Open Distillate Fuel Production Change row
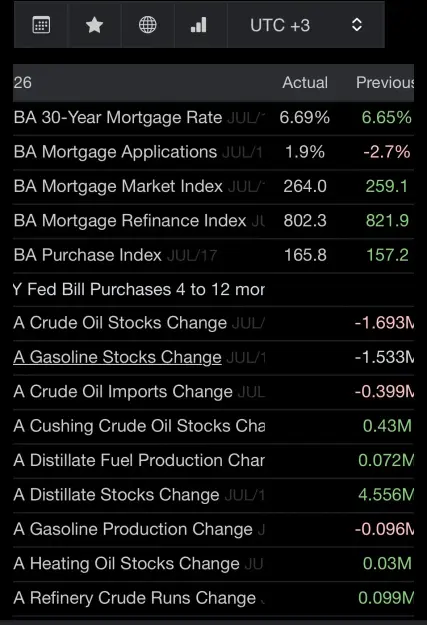427x625 pixels. (x=213, y=460)
